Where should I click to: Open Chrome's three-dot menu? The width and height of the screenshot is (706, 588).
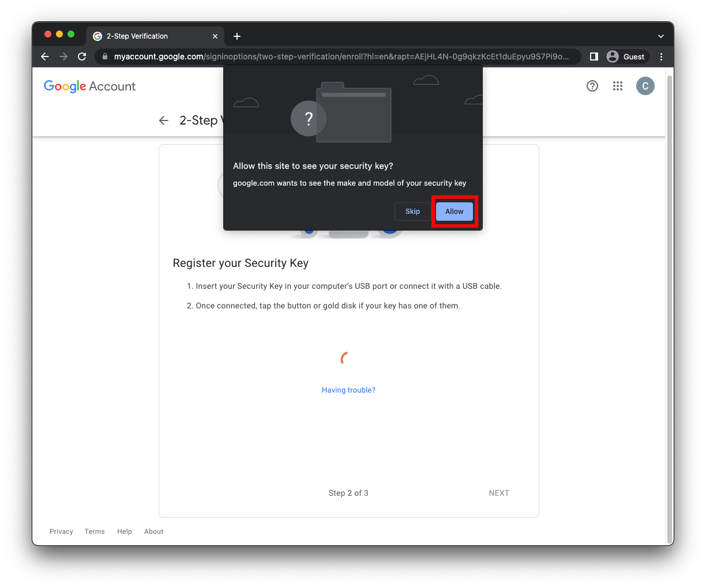coord(661,56)
